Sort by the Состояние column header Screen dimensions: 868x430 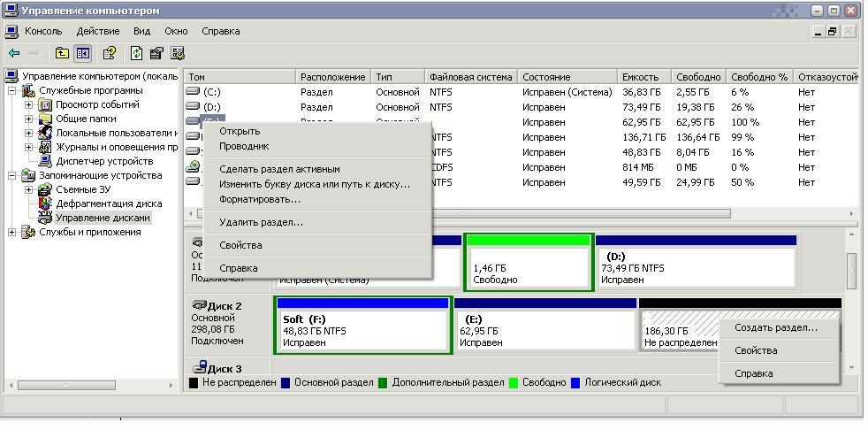[x=567, y=77]
